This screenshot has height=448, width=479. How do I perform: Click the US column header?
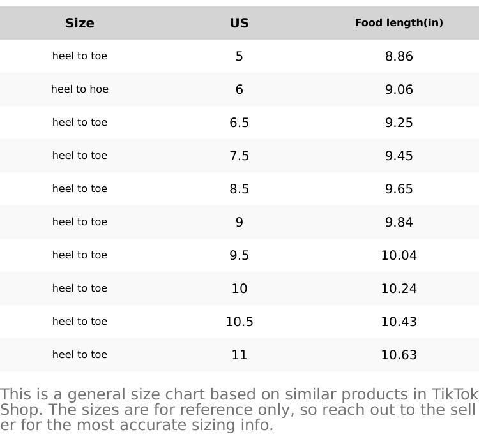click(240, 23)
